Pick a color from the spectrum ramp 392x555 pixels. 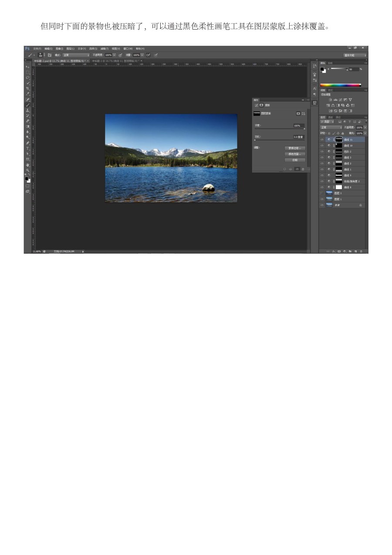coord(341,85)
